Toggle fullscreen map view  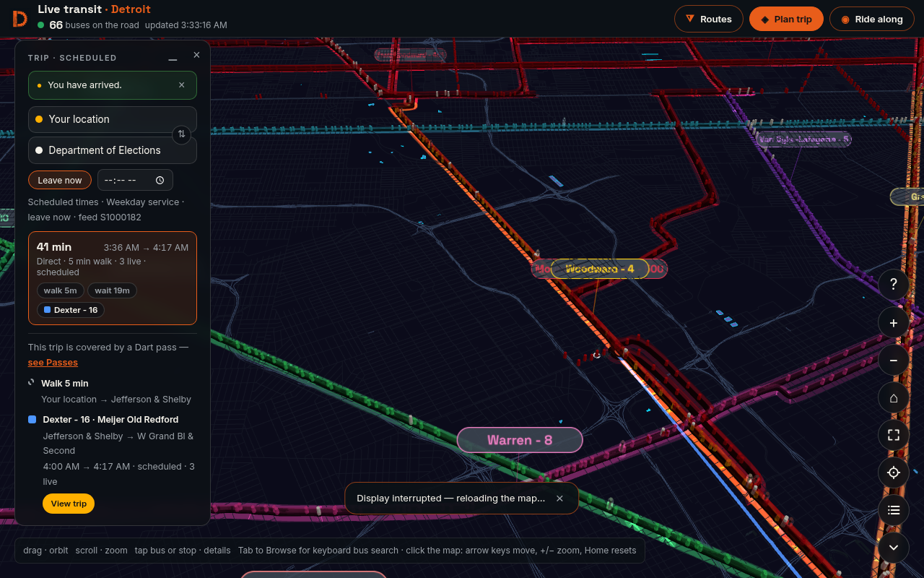click(894, 435)
